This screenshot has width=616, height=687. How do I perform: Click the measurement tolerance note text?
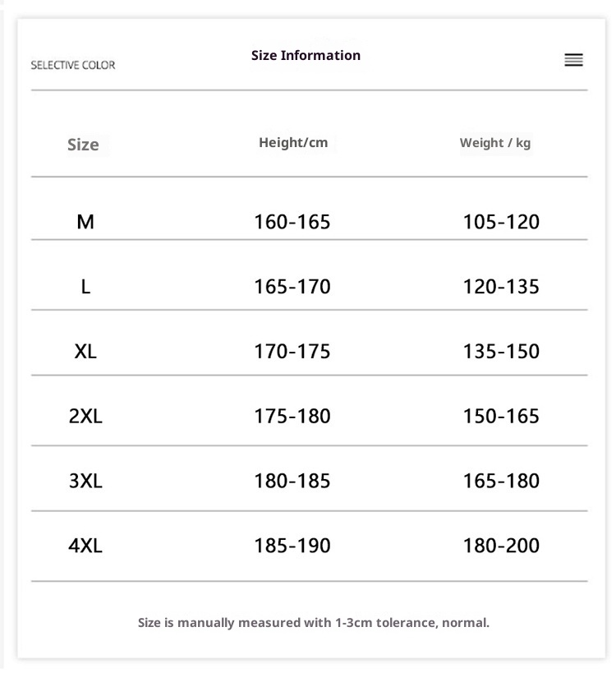pyautogui.click(x=314, y=622)
